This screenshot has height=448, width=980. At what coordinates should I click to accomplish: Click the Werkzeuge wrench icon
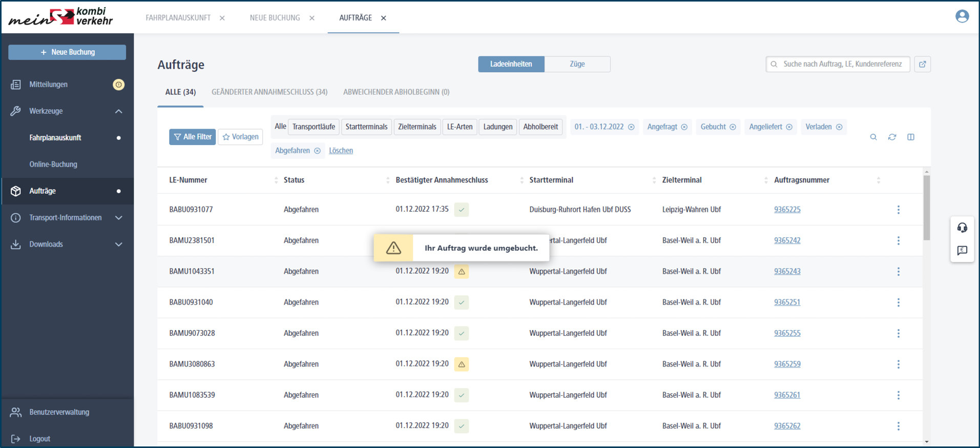[16, 111]
